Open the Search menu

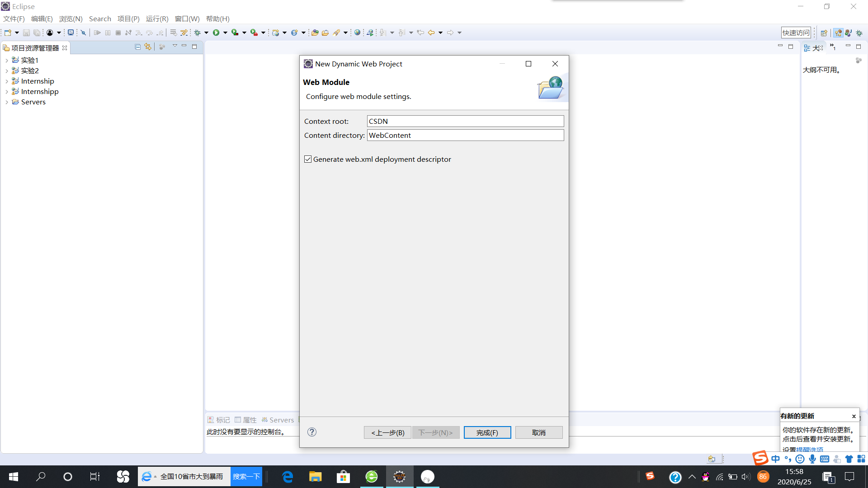coord(100,19)
